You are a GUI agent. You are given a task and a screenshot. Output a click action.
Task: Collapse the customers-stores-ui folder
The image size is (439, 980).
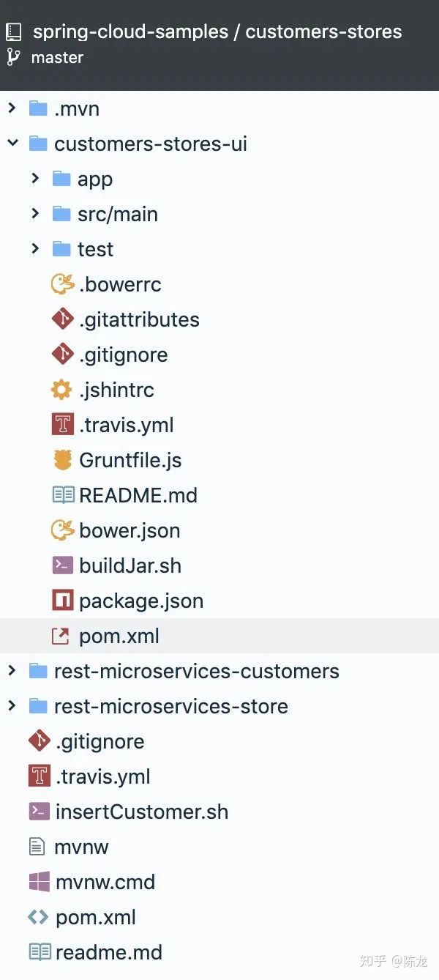12,143
